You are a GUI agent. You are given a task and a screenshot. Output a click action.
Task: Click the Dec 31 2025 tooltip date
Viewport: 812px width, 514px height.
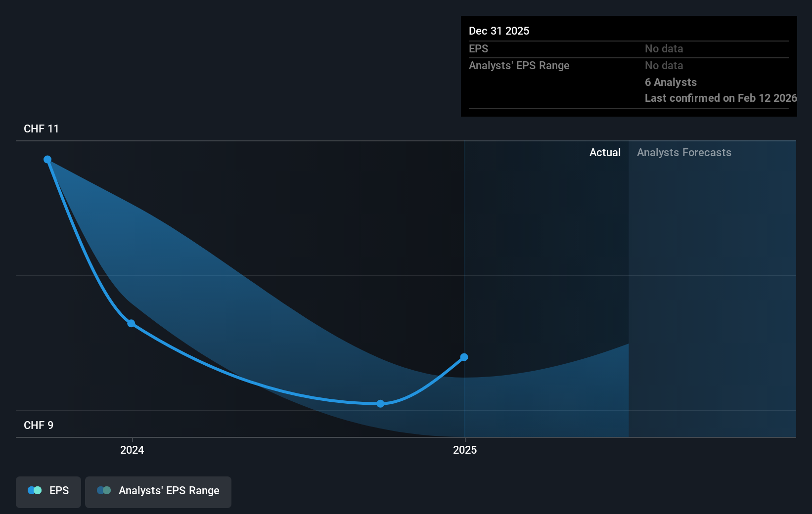click(498, 31)
